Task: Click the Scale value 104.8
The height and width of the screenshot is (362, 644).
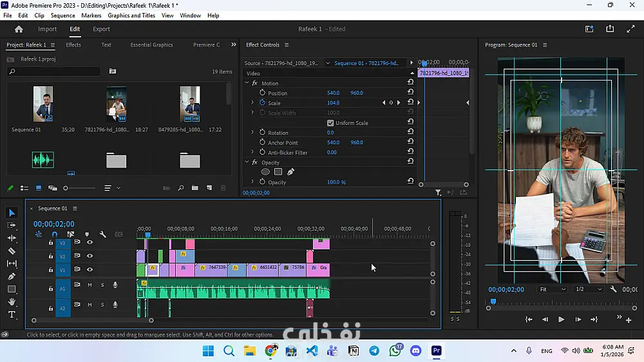Action: coord(333,102)
